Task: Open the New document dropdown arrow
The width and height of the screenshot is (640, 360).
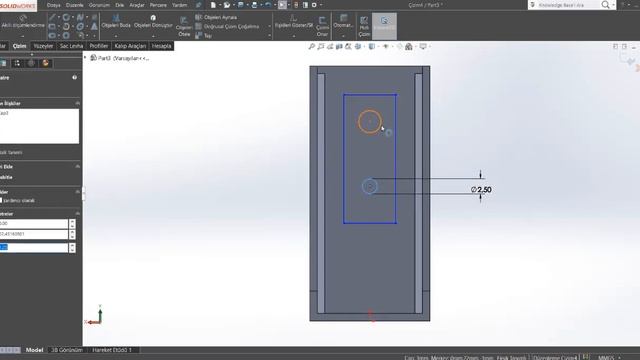Action: coord(220,5)
